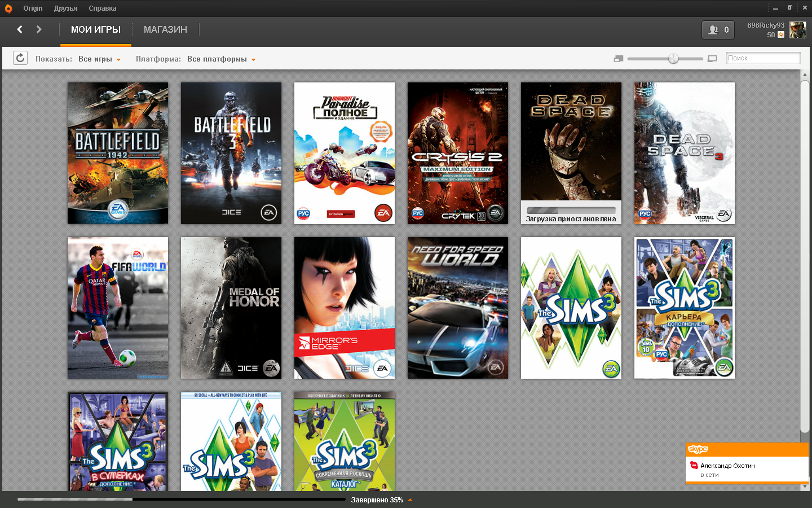Click the Origin points coin icon
The height and width of the screenshot is (508, 812).
coord(781,35)
